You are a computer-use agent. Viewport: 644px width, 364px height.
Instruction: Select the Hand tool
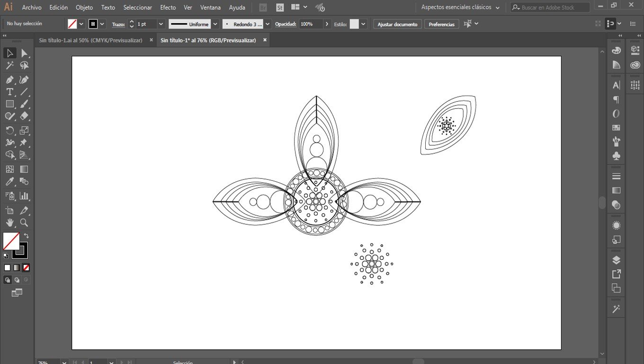tap(9, 223)
